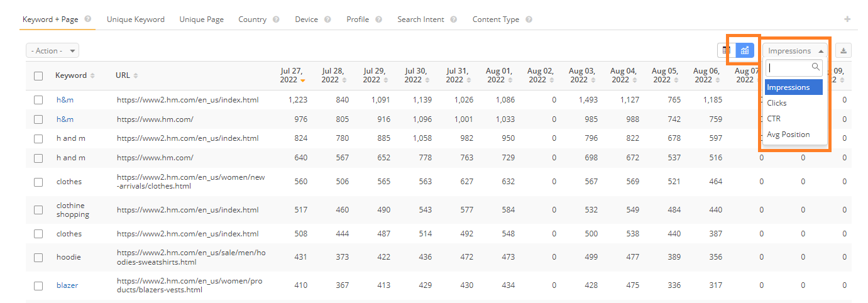Open the blazer keyword link
The height and width of the screenshot is (303, 868).
point(67,285)
